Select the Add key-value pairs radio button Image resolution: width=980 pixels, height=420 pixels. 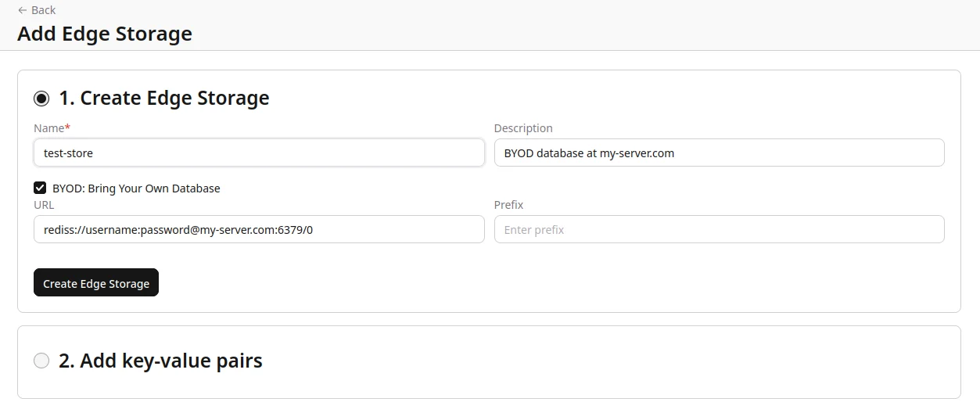pyautogui.click(x=41, y=361)
